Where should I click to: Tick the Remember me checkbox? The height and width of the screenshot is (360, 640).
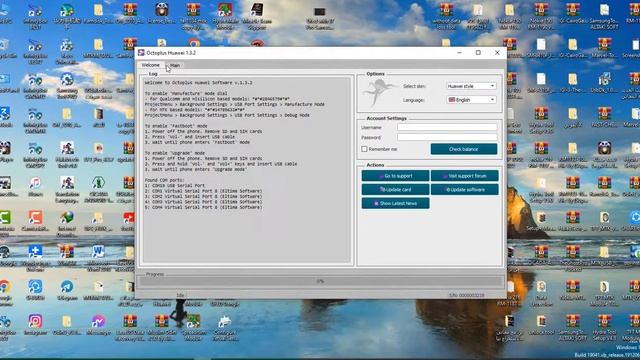364,149
